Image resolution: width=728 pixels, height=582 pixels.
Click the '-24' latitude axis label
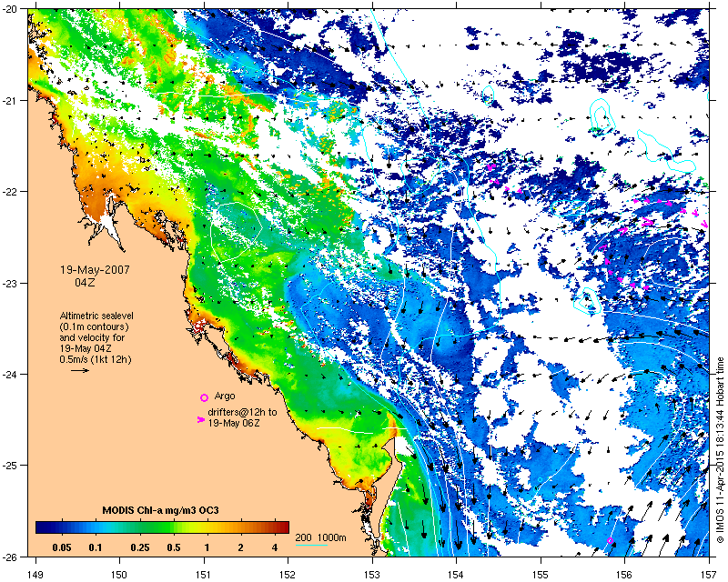coord(8,374)
